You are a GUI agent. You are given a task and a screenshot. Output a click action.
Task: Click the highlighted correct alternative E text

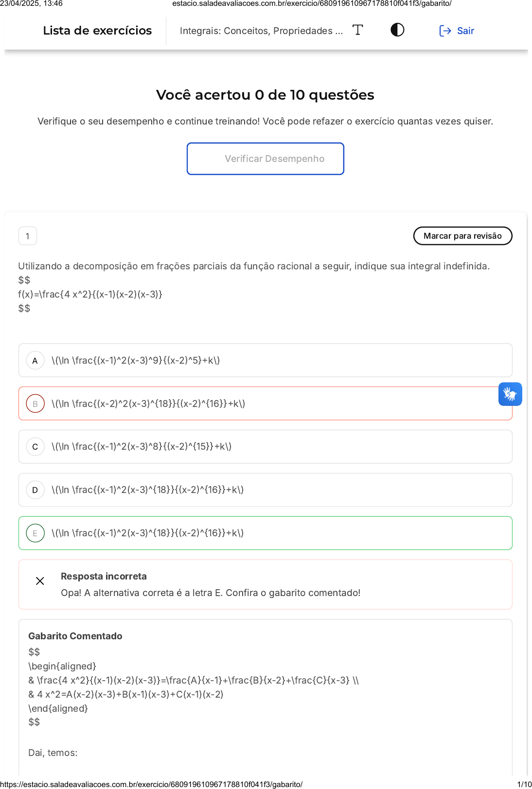[x=147, y=533]
